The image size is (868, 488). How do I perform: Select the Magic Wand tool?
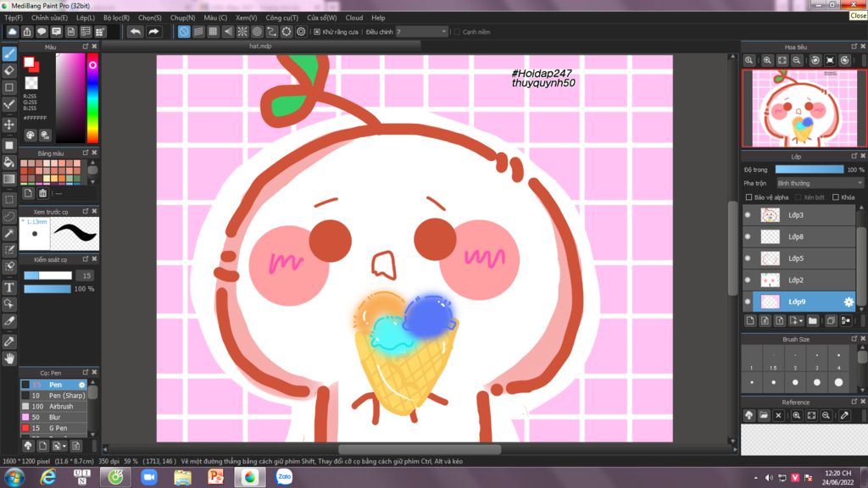[x=8, y=234]
